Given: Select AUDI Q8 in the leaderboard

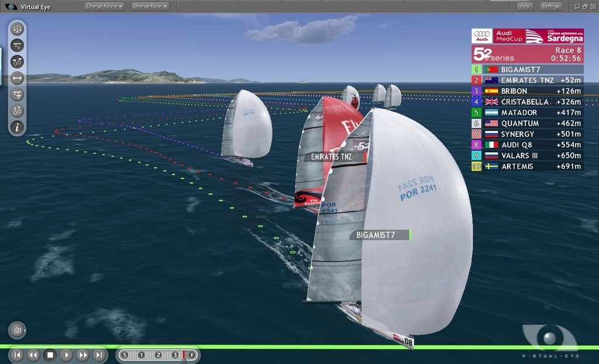Looking at the screenshot, I should [527, 145].
